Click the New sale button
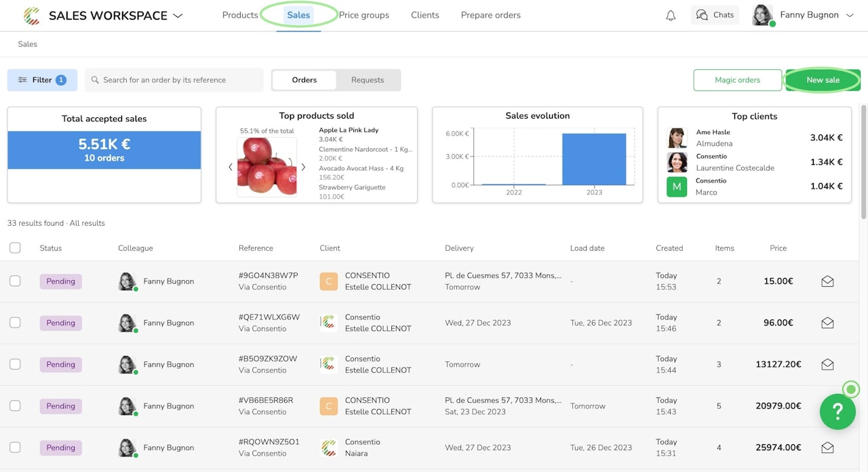 [x=823, y=80]
